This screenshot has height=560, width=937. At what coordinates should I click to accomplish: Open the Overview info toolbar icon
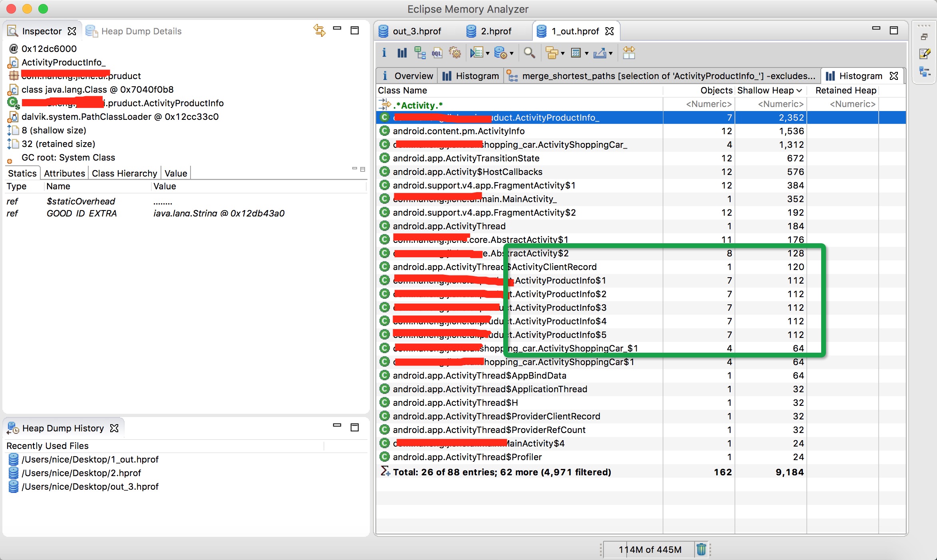(x=384, y=53)
